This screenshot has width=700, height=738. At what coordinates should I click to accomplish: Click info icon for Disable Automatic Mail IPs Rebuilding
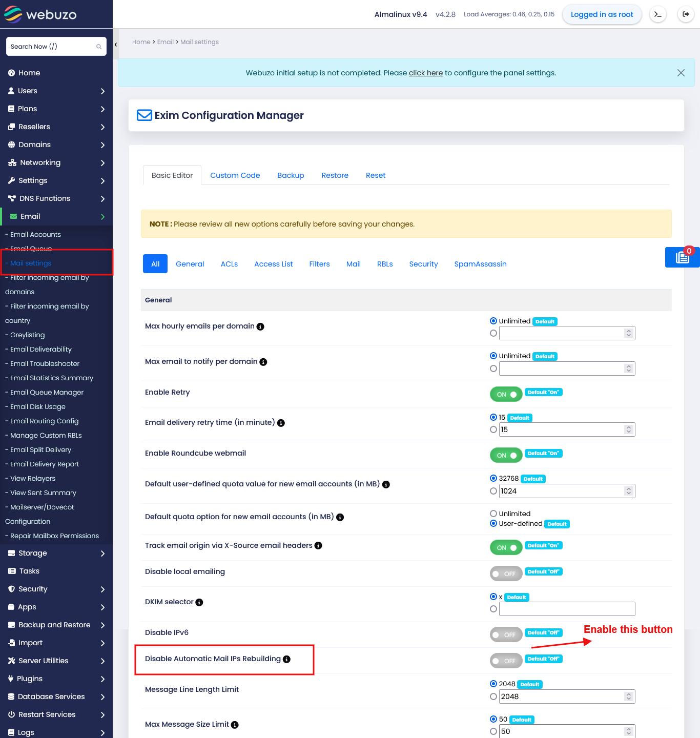pyautogui.click(x=286, y=659)
